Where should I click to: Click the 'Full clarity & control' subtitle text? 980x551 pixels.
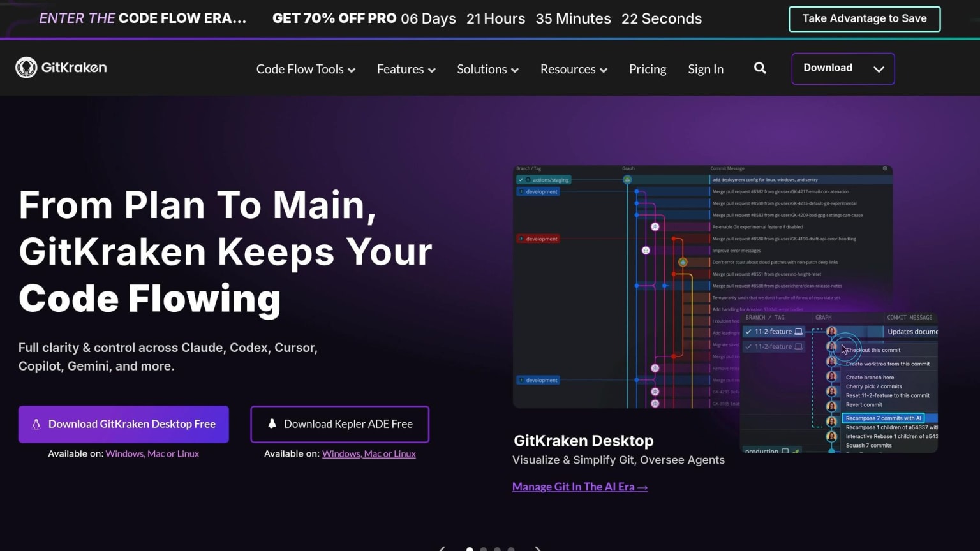[x=168, y=357]
